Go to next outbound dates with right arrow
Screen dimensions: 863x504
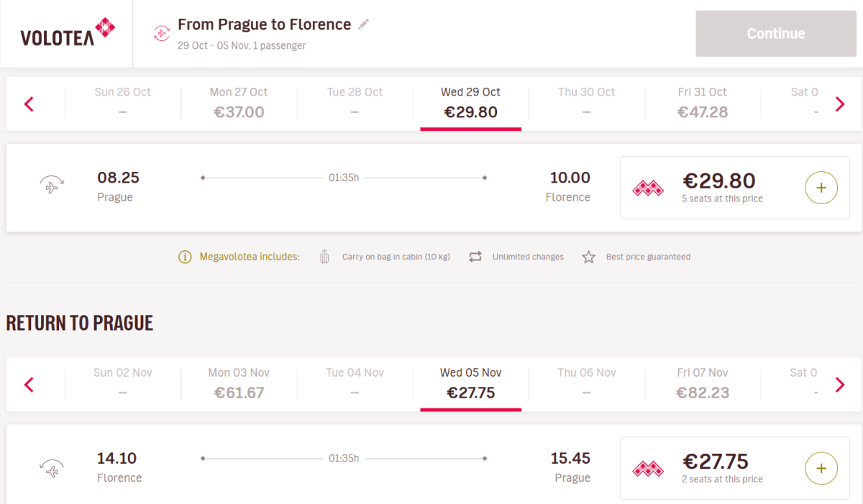tap(840, 104)
